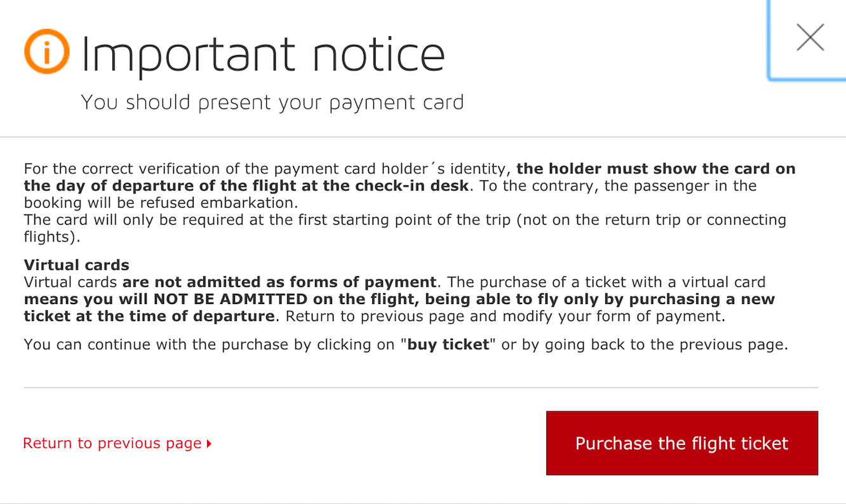The height and width of the screenshot is (504, 846).
Task: Click the bold "ticket at the time of departure" text
Action: pos(149,316)
